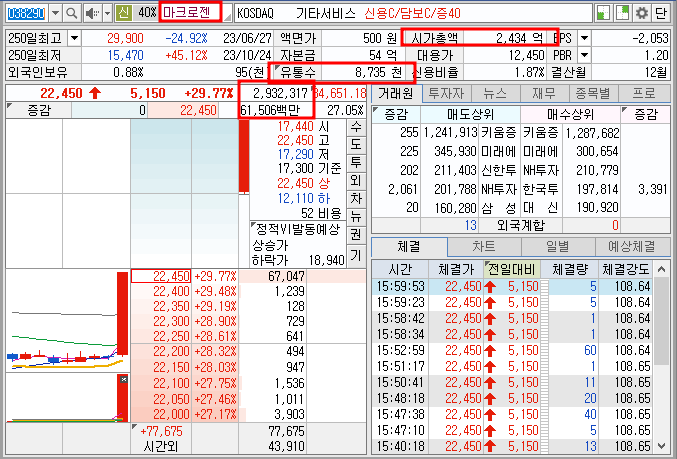Image resolution: width=677 pixels, height=459 pixels.
Task: Click the 15:52:59 trade row time
Action: point(400,350)
